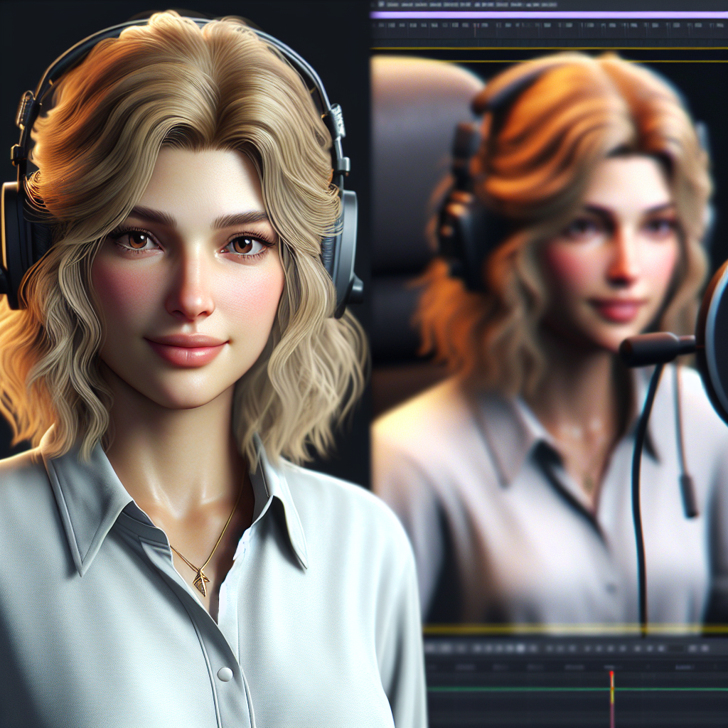Click the yellow line at the preview's bottom edge
Image resolution: width=728 pixels, height=728 pixels.
(569, 629)
